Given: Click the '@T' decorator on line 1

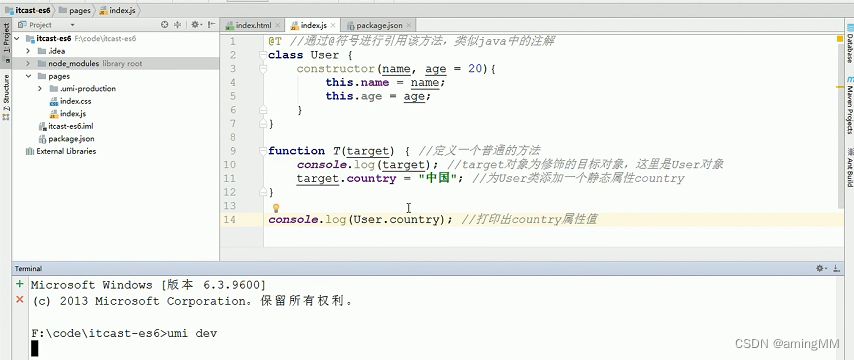Looking at the screenshot, I should click(x=275, y=41).
